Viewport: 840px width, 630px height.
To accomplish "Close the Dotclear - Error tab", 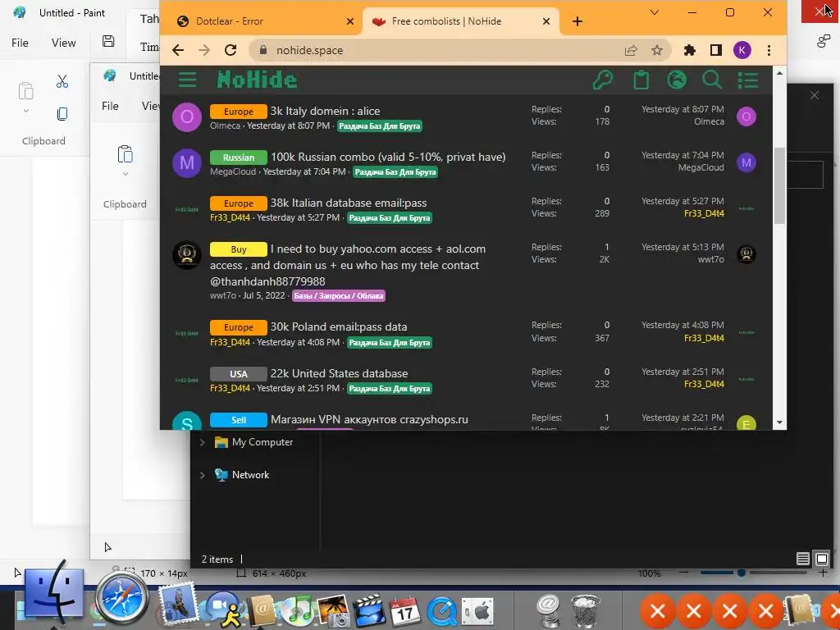I will tap(349, 21).
